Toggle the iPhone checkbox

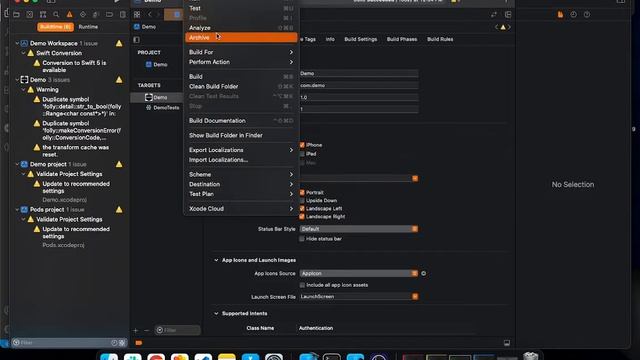click(302, 145)
